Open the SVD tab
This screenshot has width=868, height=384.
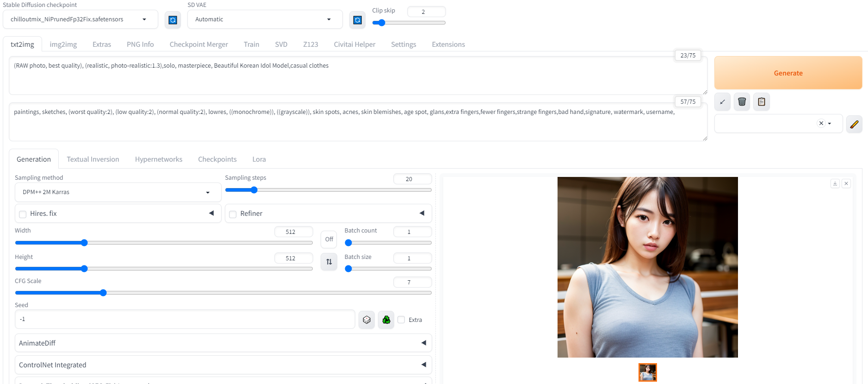281,44
